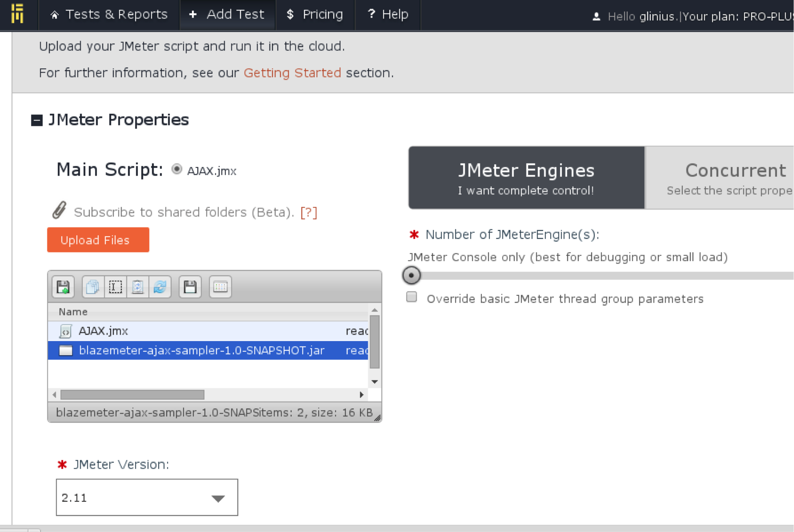
Task: Go to the Pricing menu item
Action: coord(315,15)
